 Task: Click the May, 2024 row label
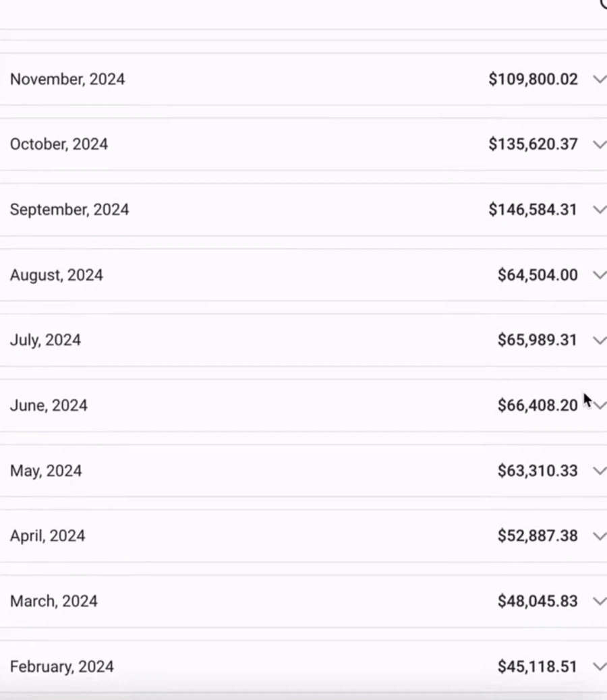[46, 471]
